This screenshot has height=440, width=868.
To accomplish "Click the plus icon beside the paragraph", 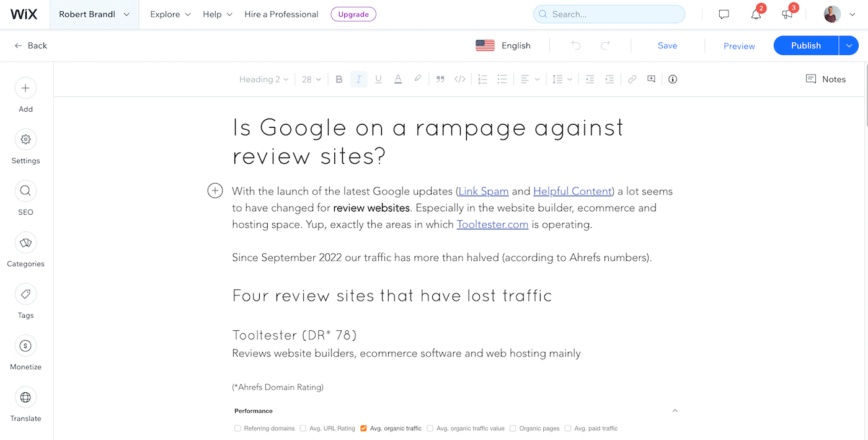I will point(215,191).
